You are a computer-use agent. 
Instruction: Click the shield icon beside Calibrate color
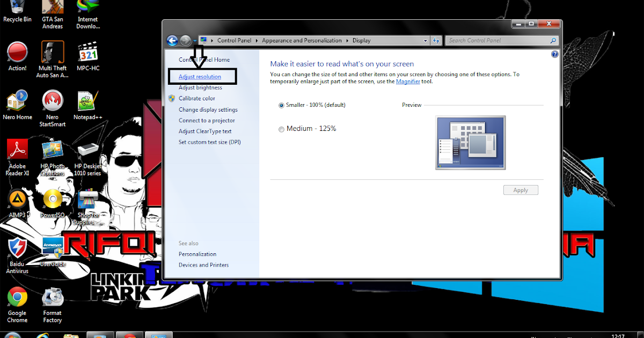point(172,98)
